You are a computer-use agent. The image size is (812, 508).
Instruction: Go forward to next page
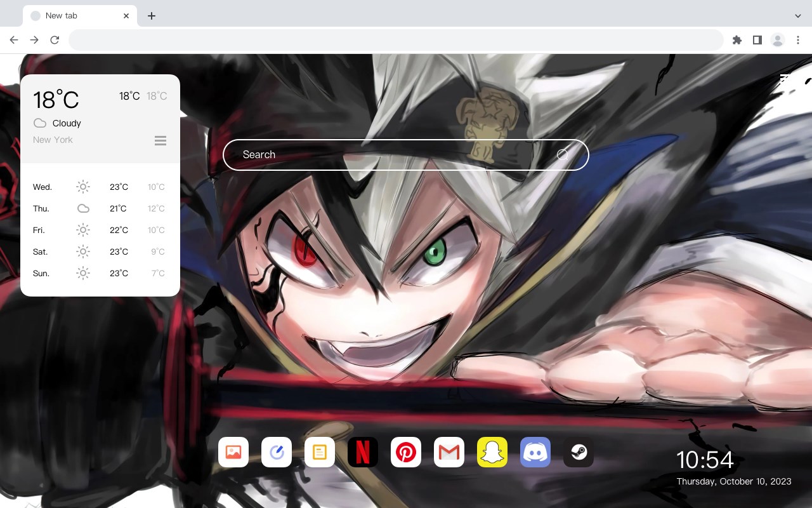tap(34, 40)
